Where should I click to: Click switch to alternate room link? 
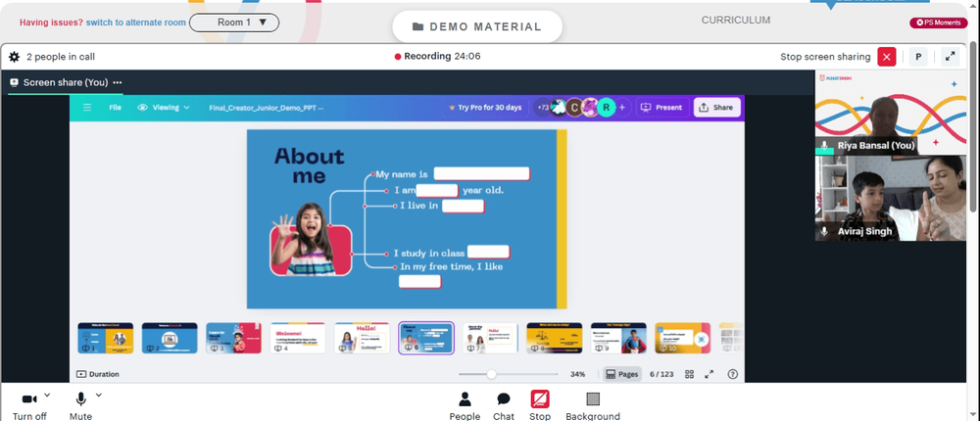(135, 23)
